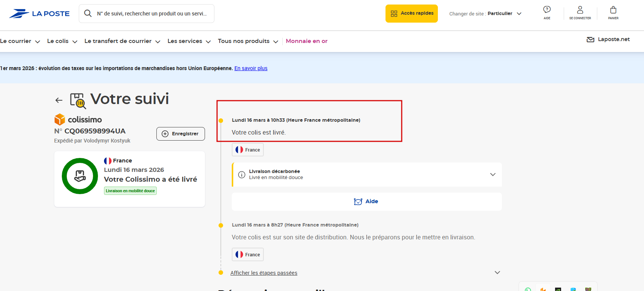Screen dimensions: 644x291
Task: Open the Changer de site Particulier dropdown
Action: pos(485,14)
